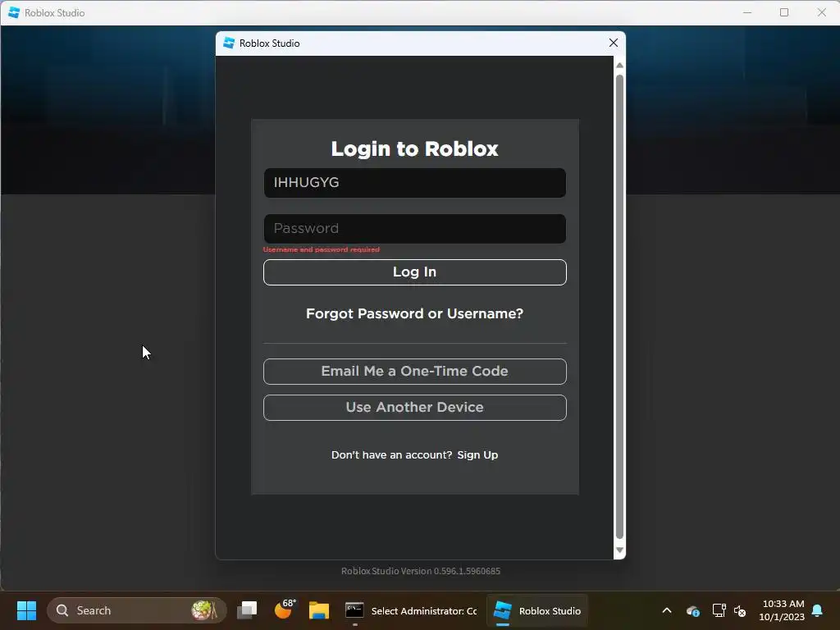Screen dimensions: 840x630
Task: Click the login dialog vertical scrollbar thumb
Action: point(619,307)
